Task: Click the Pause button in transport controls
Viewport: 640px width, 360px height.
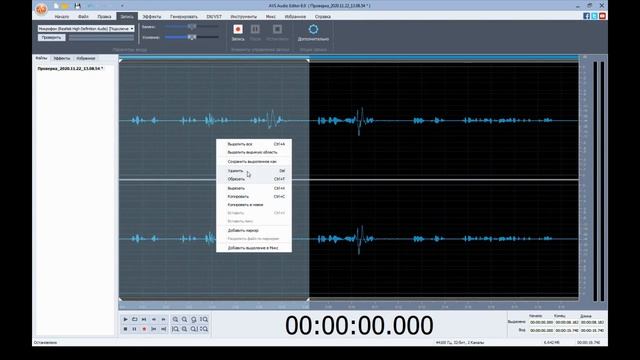Action: (x=135, y=329)
